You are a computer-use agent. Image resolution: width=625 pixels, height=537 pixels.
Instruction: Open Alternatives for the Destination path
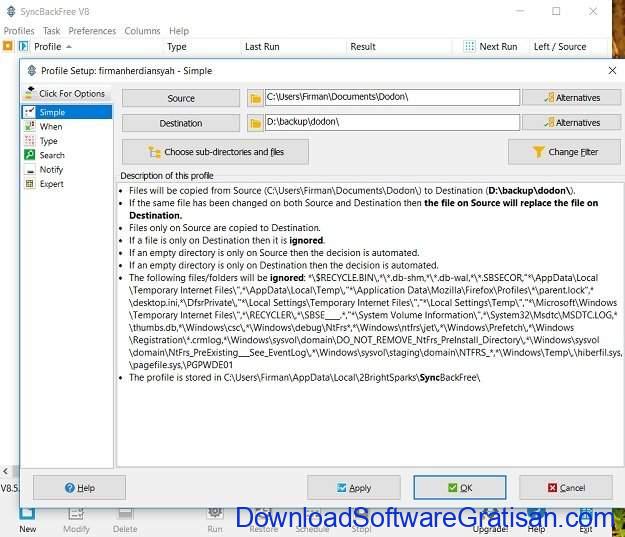click(572, 123)
